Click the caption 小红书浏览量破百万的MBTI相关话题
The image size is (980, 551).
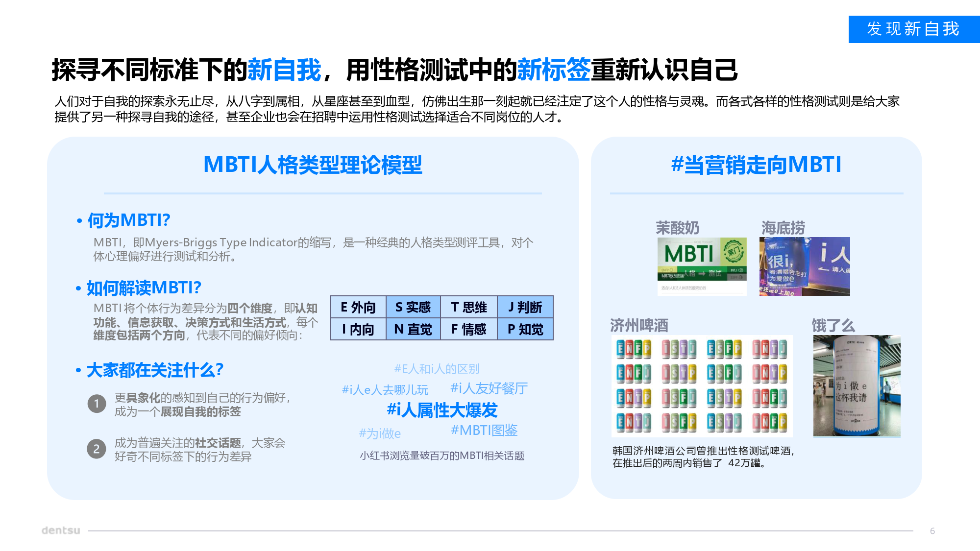(442, 455)
